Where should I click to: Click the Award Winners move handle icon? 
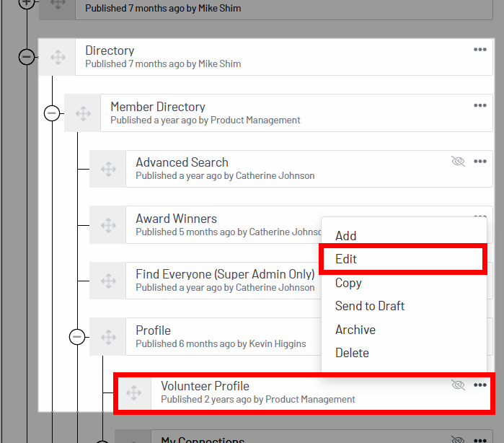pyautogui.click(x=108, y=225)
